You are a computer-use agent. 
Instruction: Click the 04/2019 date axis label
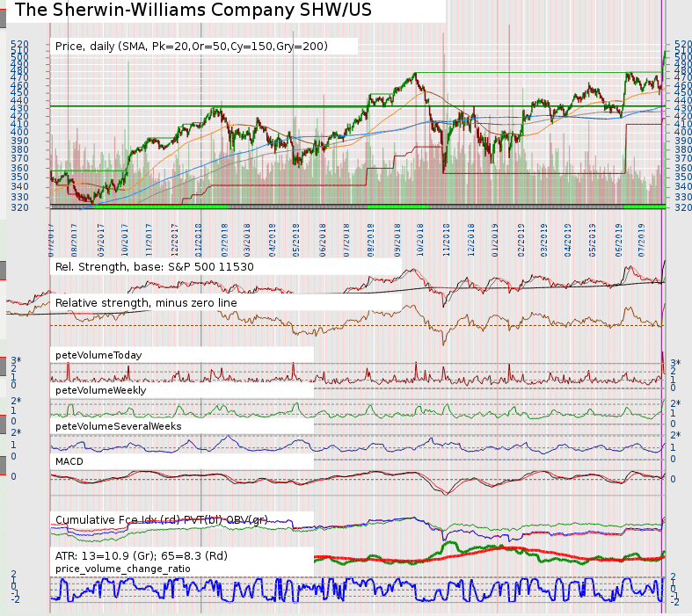(567, 240)
